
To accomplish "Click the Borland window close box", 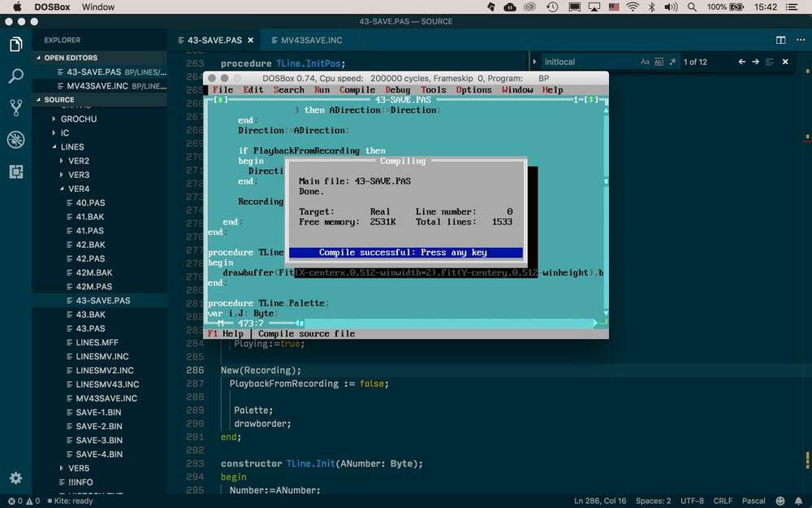I will [221, 99].
